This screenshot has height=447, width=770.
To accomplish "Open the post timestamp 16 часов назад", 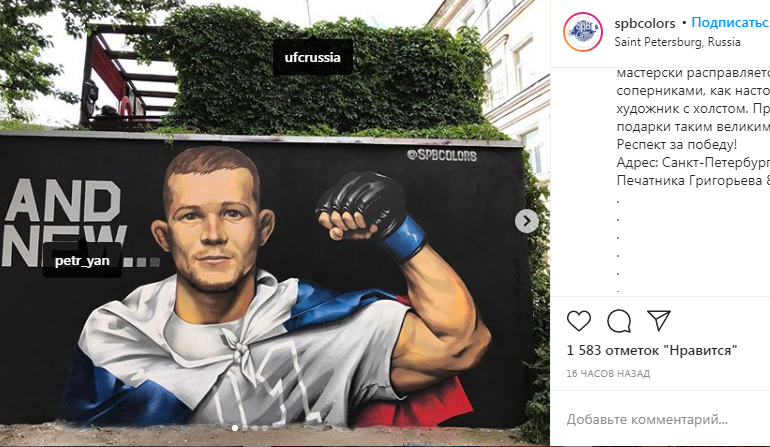I will [x=608, y=373].
